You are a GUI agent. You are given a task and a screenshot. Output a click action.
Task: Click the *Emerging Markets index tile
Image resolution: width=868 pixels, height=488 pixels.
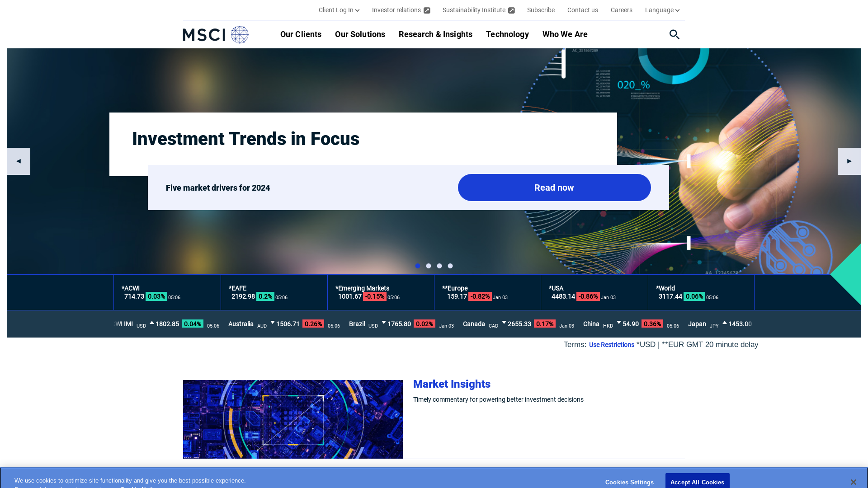[x=381, y=292]
